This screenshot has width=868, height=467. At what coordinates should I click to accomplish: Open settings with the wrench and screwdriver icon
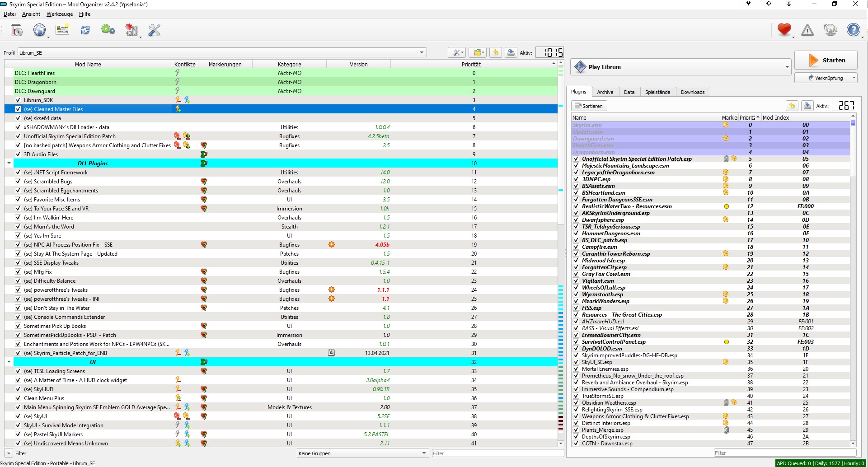click(154, 30)
